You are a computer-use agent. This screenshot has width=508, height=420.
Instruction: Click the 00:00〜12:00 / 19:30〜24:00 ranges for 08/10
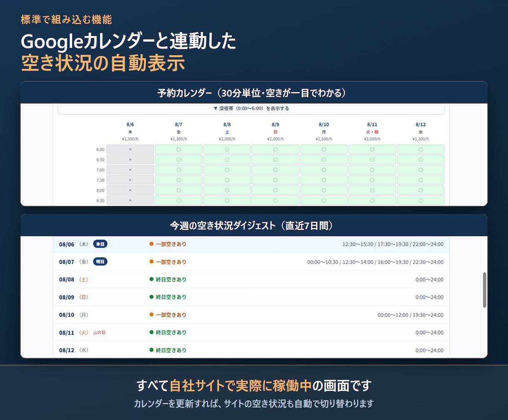(411, 315)
